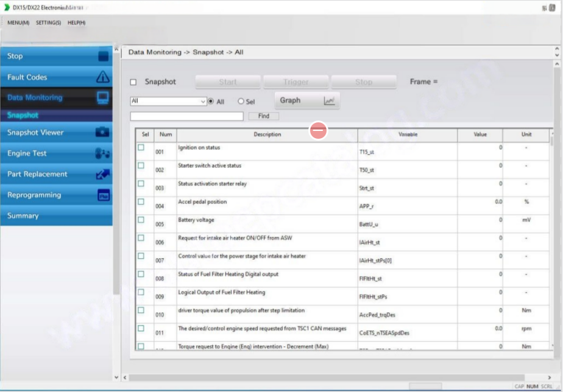Click in the search text field

click(186, 116)
